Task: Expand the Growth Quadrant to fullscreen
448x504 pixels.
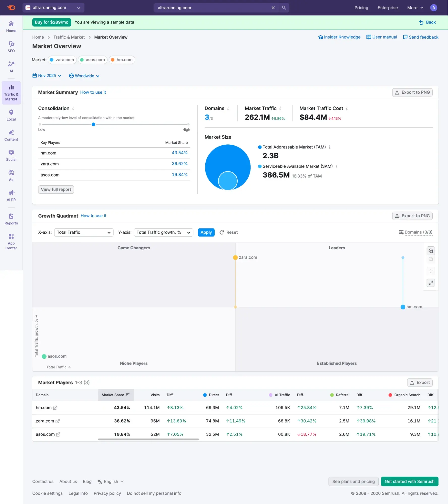Action: 431,283
